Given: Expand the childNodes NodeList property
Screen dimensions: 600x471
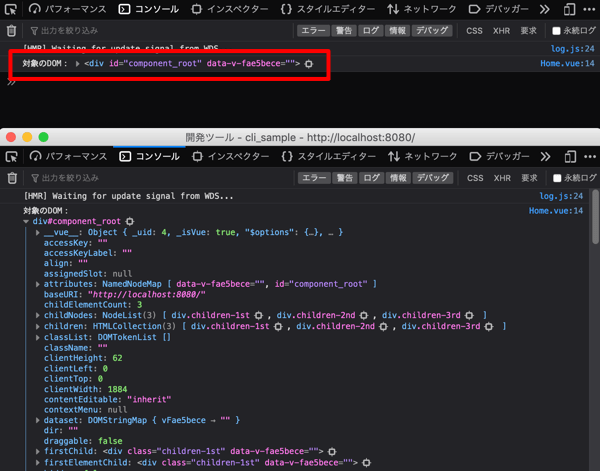Looking at the screenshot, I should coord(38,315).
